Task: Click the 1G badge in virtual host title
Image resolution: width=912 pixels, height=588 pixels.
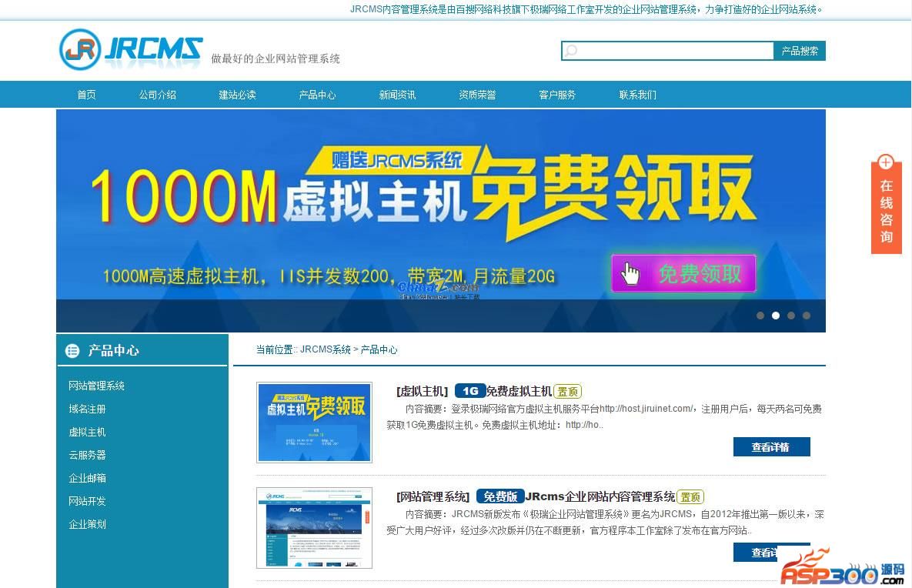Action: tap(470, 391)
